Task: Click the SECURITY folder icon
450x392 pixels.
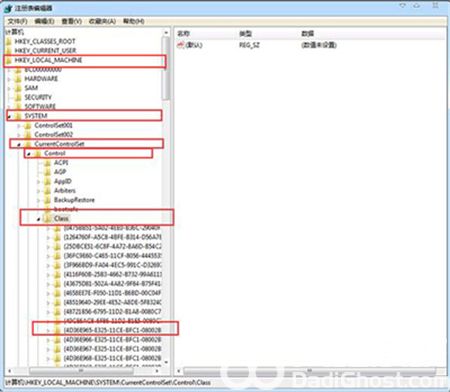Action: [18, 97]
